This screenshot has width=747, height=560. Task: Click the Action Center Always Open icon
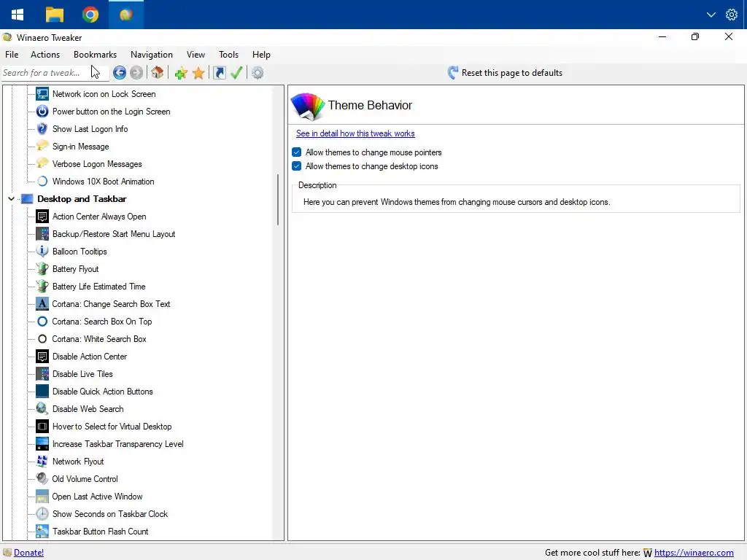[x=42, y=217]
